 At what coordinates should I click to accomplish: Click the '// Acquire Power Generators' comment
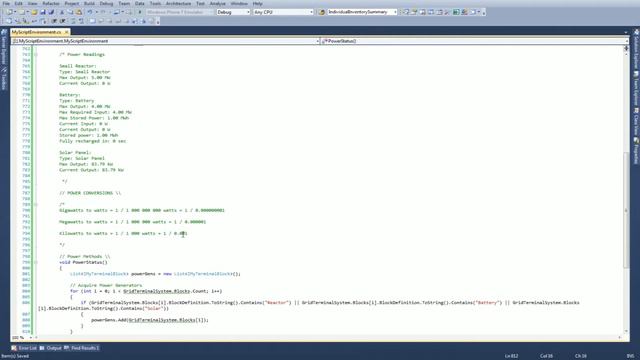106,285
